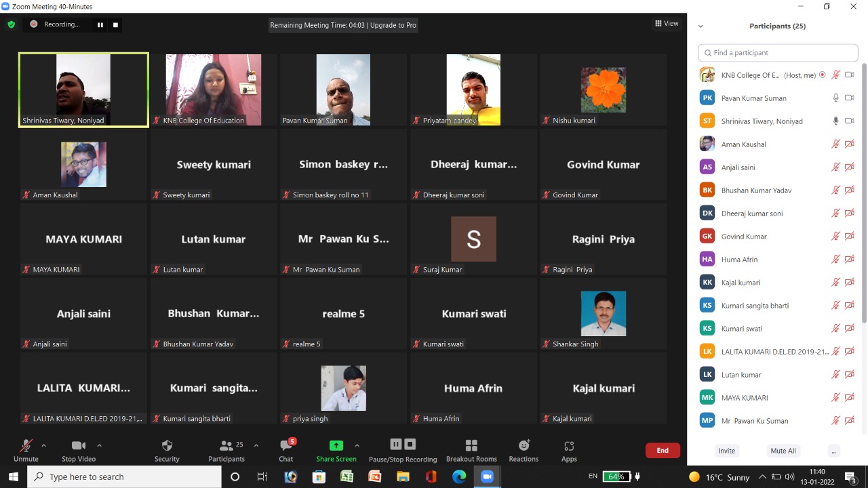The height and width of the screenshot is (488, 868).
Task: Click the Upgrade to Pro meeting time banner
Action: pyautogui.click(x=343, y=25)
